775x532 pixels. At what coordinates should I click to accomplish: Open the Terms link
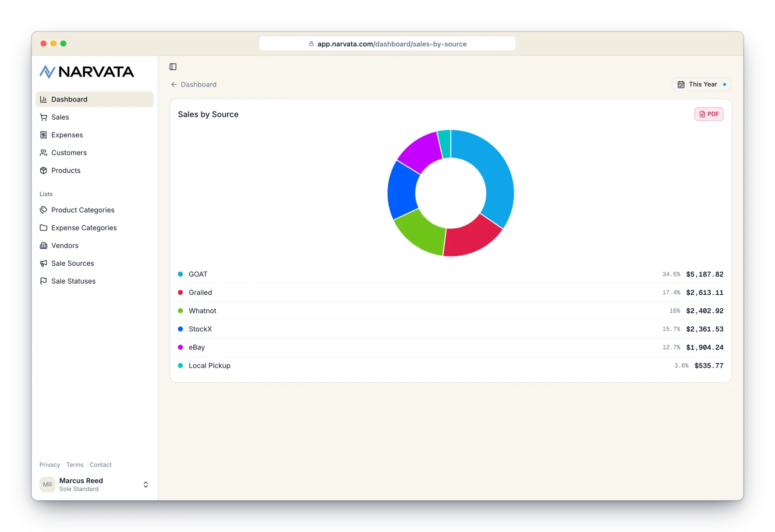(75, 465)
